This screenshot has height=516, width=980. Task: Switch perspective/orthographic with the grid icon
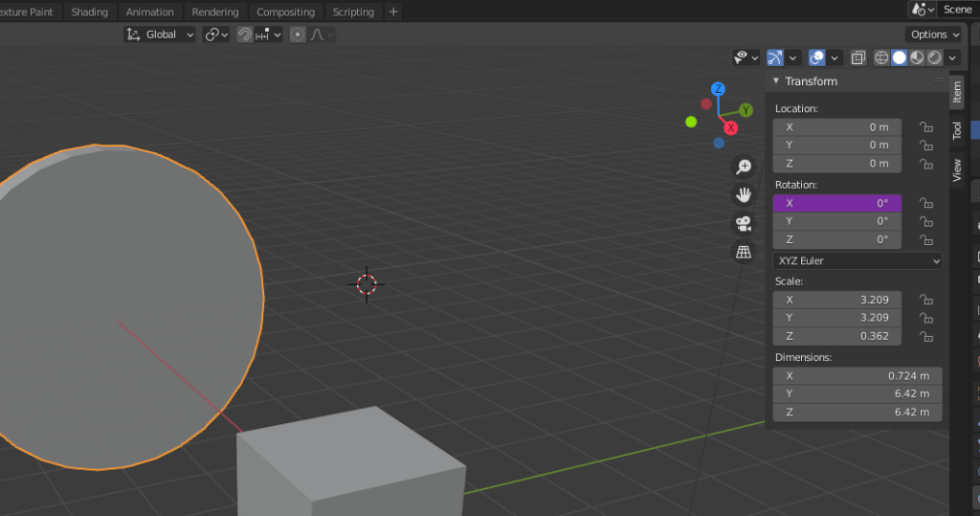(x=743, y=253)
